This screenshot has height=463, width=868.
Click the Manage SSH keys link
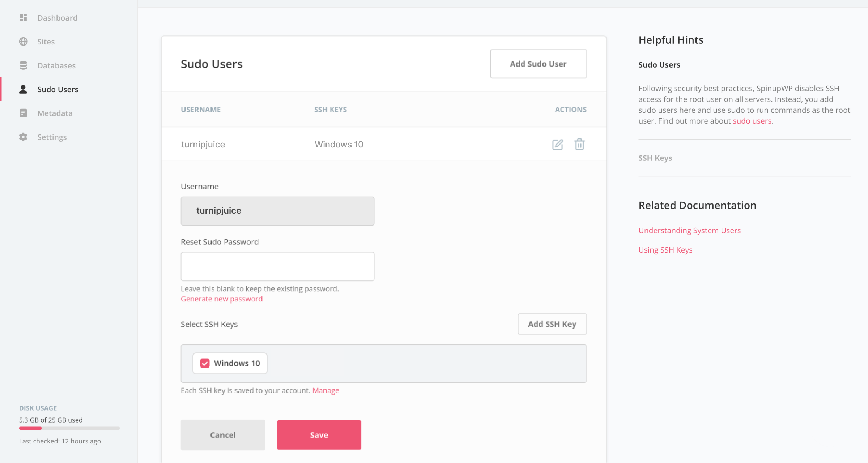325,390
